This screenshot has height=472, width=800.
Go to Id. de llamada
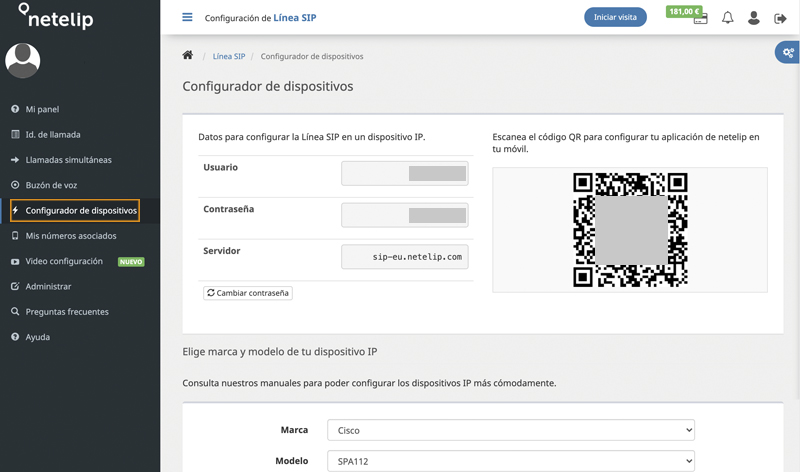point(53,135)
